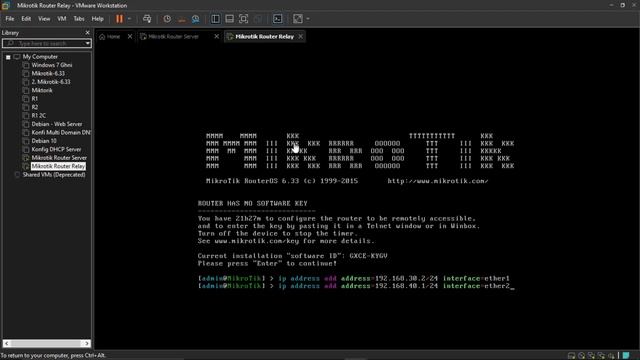Toggle the thumbnail bar view icon
This screenshot has height=360, width=640.
click(230, 19)
